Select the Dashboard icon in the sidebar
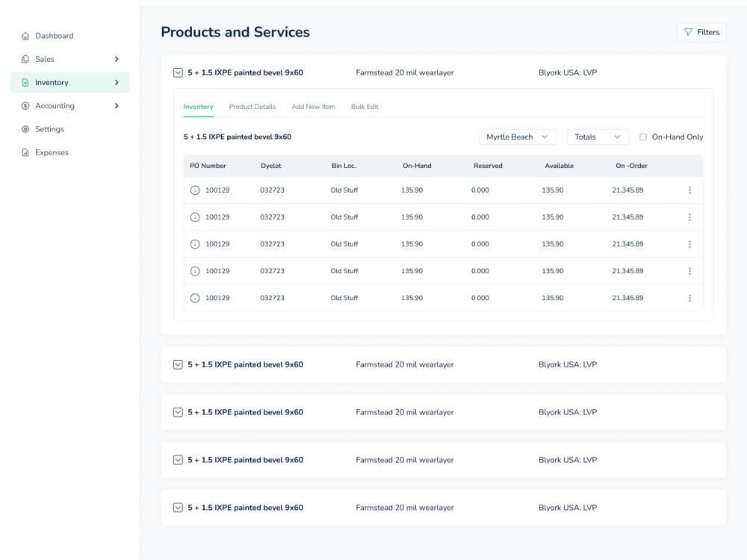This screenshot has width=747, height=560. [x=25, y=35]
